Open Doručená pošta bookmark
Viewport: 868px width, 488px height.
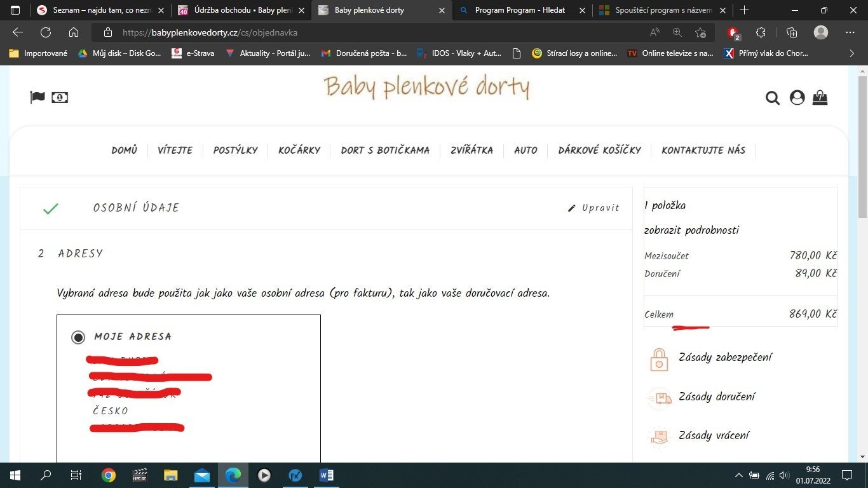point(363,53)
